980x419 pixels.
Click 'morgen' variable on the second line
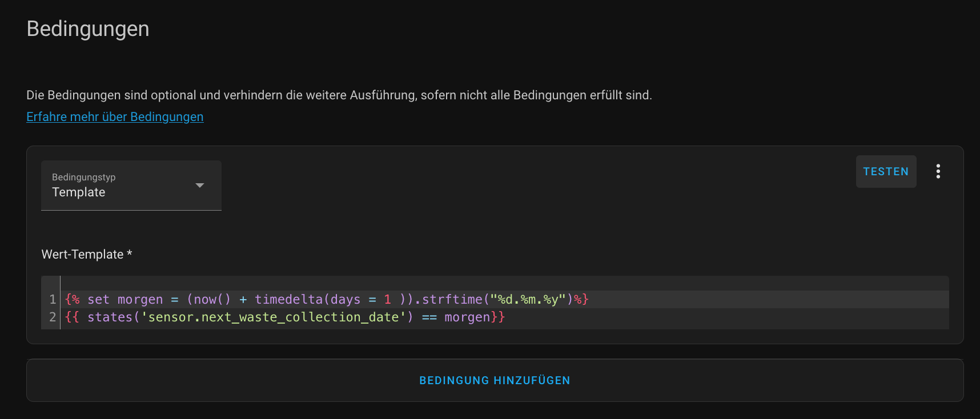[467, 317]
